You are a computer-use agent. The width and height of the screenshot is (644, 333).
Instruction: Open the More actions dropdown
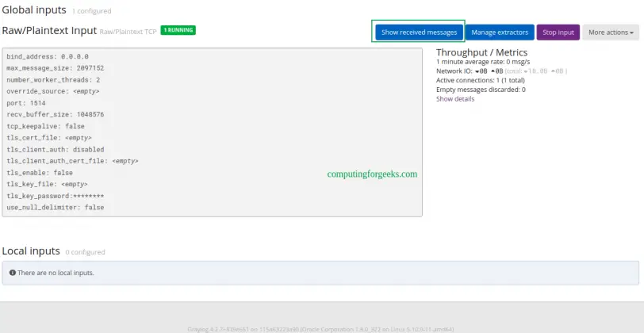point(610,33)
